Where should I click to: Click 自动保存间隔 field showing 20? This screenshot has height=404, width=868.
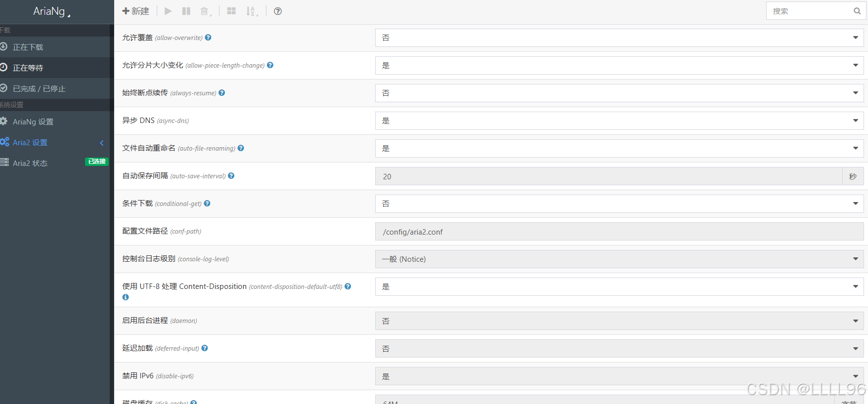tap(608, 176)
